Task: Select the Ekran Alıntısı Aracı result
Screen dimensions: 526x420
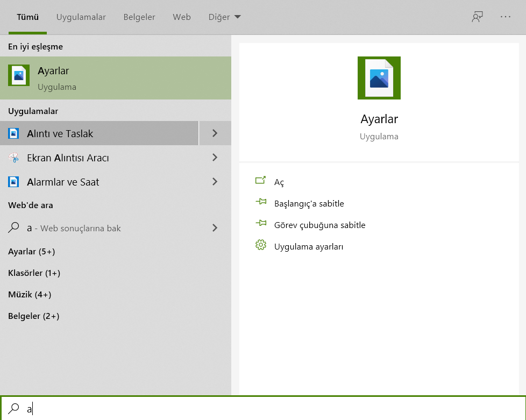Action: (99, 158)
